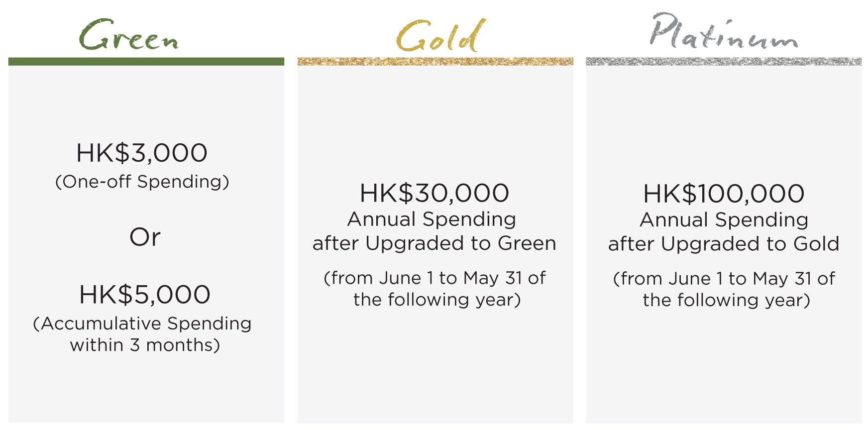Click the Or separator text

(x=145, y=237)
